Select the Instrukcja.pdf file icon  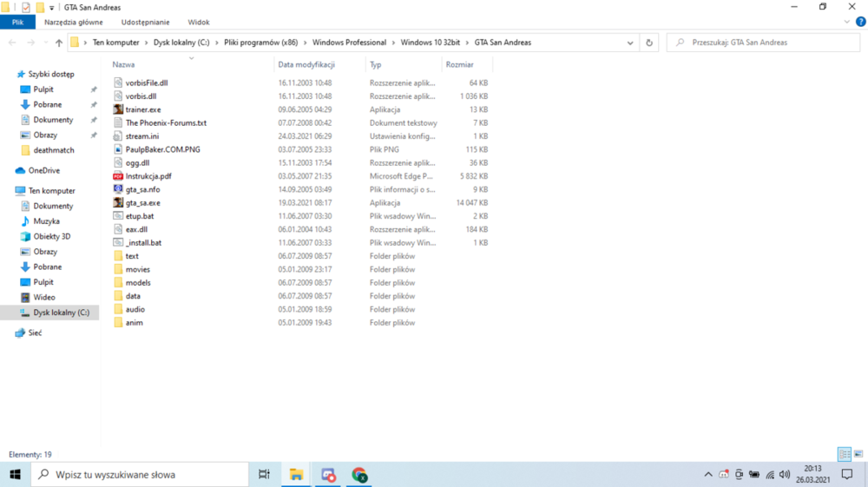coord(118,176)
